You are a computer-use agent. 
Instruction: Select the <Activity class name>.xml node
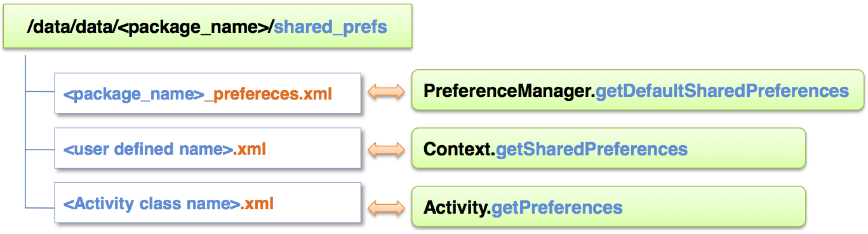click(x=208, y=204)
